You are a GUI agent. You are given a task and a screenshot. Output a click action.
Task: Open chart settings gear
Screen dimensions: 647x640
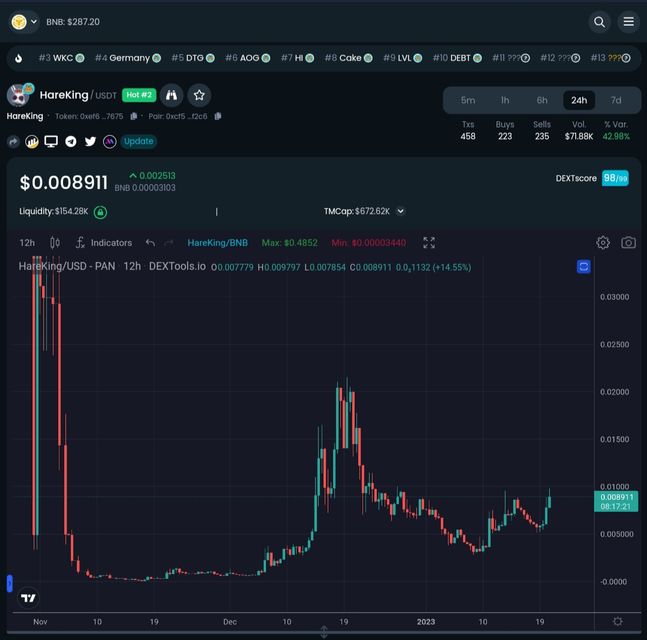tap(603, 243)
